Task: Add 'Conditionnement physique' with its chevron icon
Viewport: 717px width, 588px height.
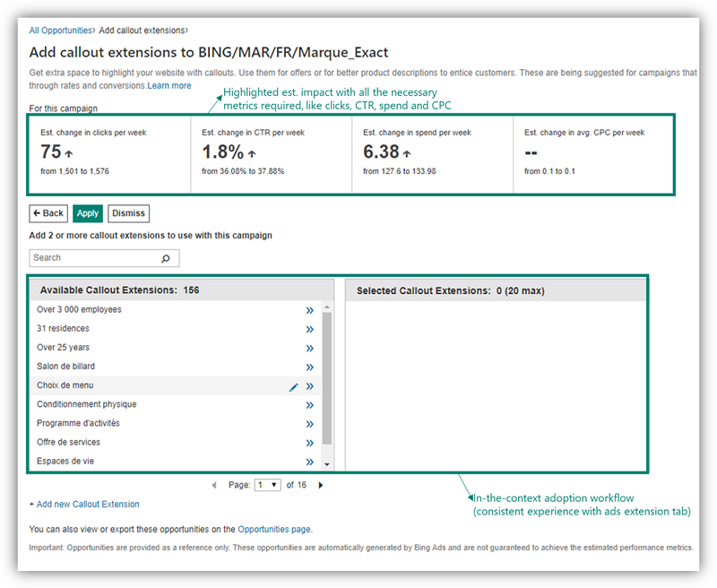Action: pos(309,405)
